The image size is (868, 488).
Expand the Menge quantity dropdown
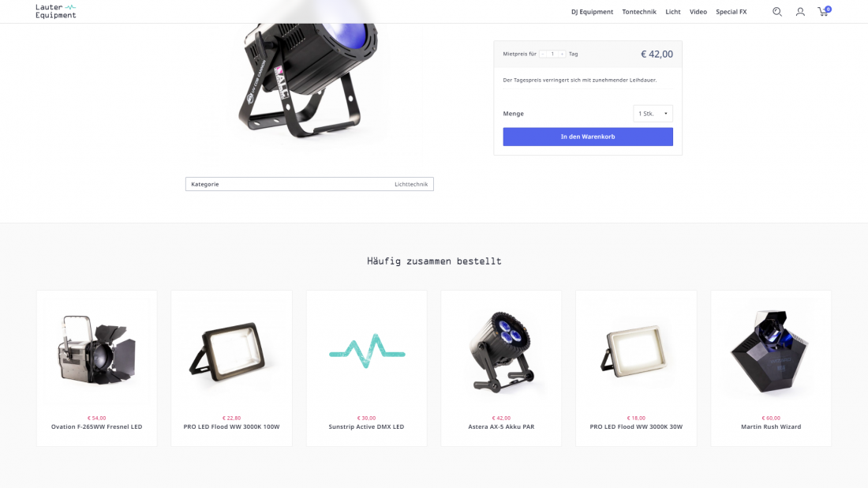(x=653, y=114)
